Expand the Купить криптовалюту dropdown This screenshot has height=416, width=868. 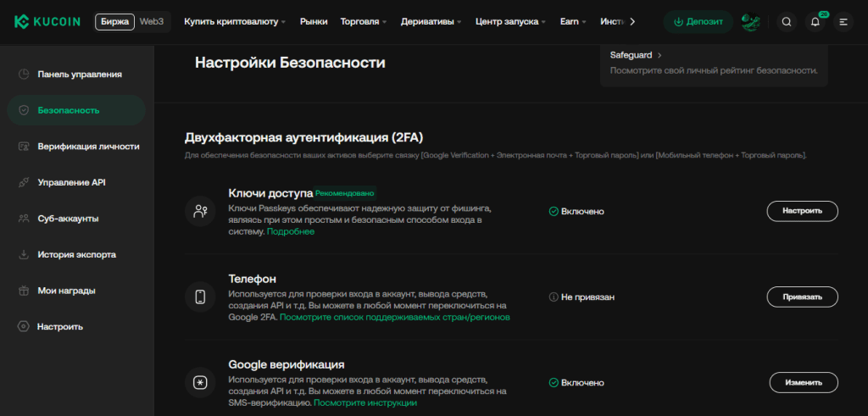pyautogui.click(x=235, y=21)
